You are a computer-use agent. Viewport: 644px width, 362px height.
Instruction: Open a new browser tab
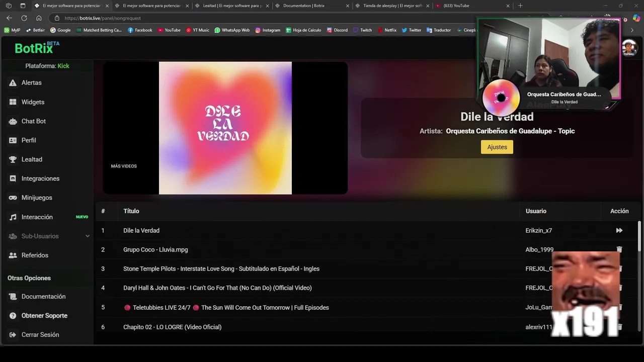pos(520,6)
